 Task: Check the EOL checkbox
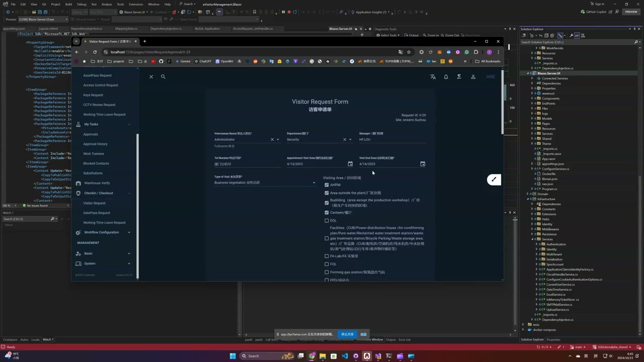point(327,221)
